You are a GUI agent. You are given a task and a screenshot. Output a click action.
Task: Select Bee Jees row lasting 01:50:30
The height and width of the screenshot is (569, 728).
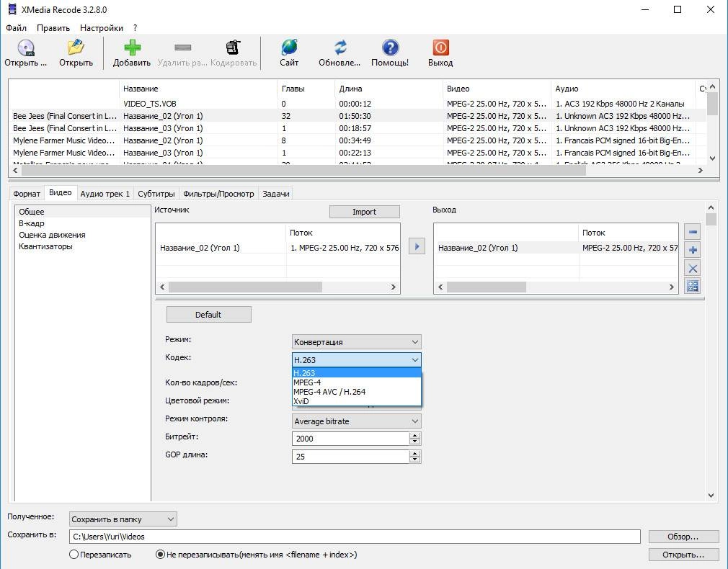[357, 116]
